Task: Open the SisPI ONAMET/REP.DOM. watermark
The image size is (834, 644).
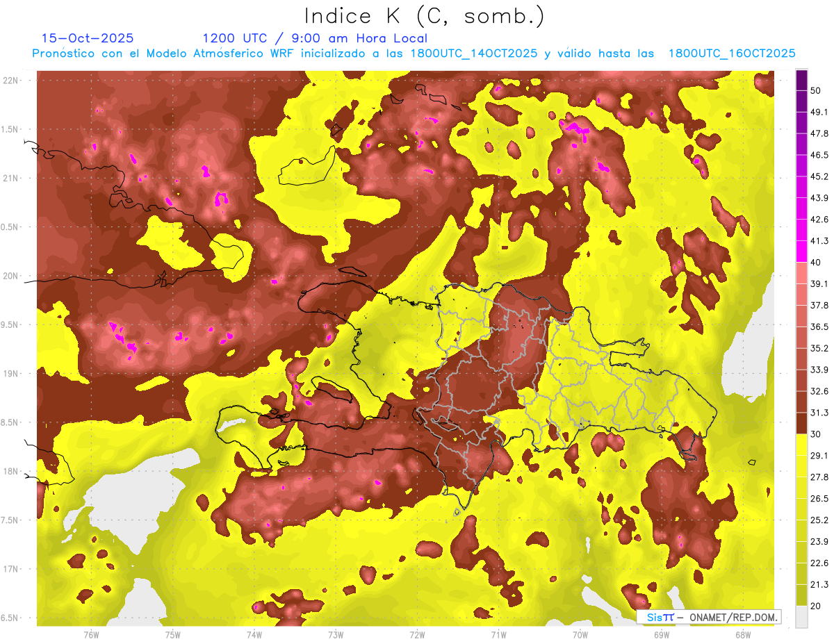Action: tap(708, 617)
